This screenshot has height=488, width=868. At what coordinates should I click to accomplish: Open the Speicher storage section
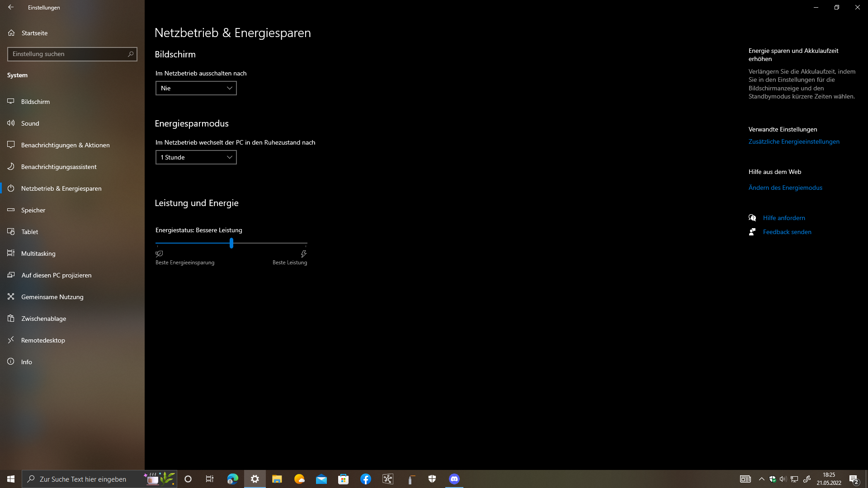coord(33,210)
